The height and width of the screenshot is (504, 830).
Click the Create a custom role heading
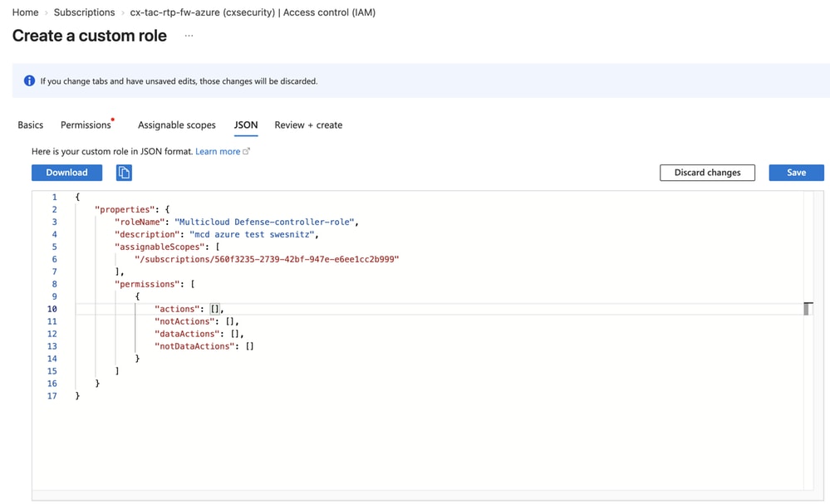point(90,36)
